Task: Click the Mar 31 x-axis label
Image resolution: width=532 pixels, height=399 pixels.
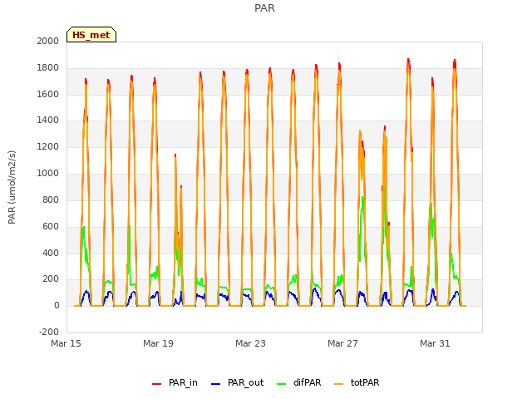Action: pyautogui.click(x=435, y=343)
